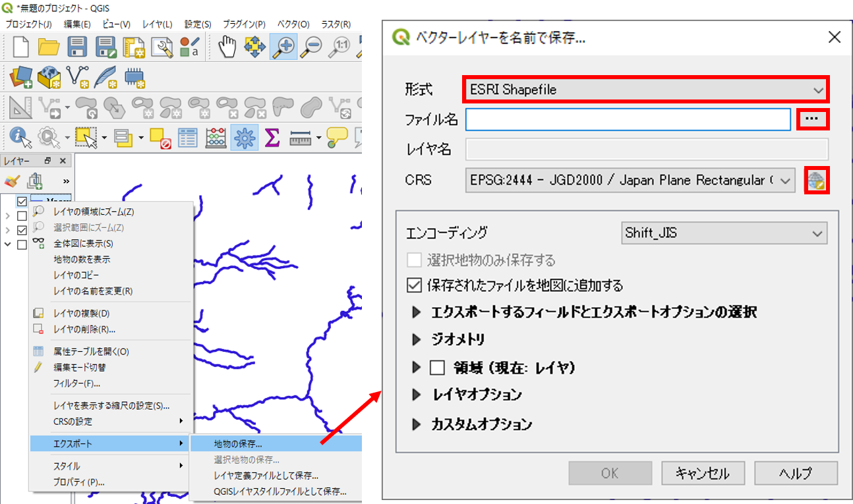Expand エクスポートするフィールドとエクスポートオプションの選択
The image size is (853, 504).
click(x=416, y=312)
